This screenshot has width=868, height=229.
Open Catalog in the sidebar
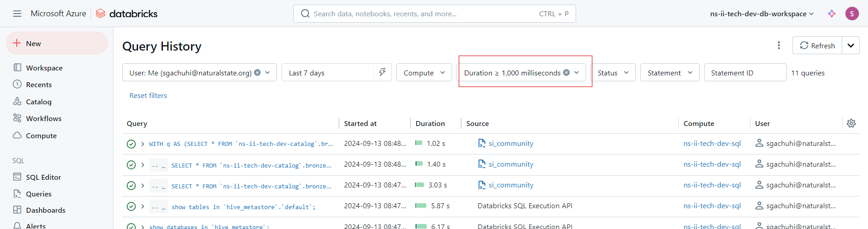(38, 102)
